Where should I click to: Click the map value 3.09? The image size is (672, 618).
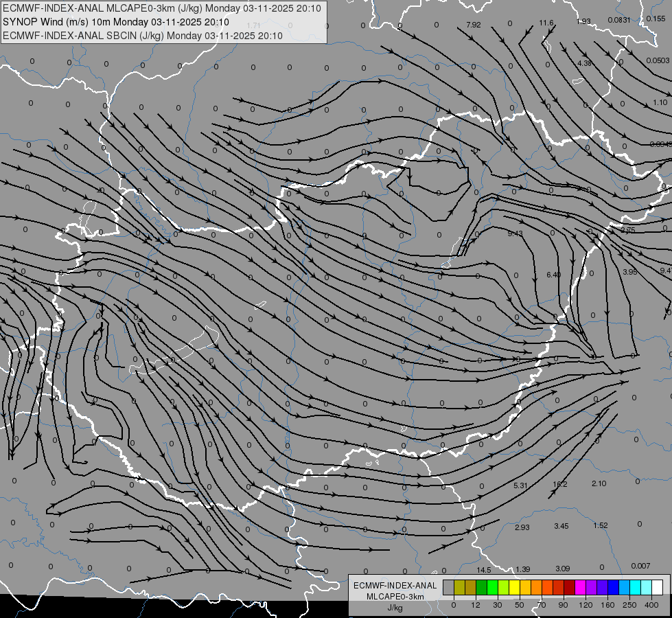(x=563, y=569)
